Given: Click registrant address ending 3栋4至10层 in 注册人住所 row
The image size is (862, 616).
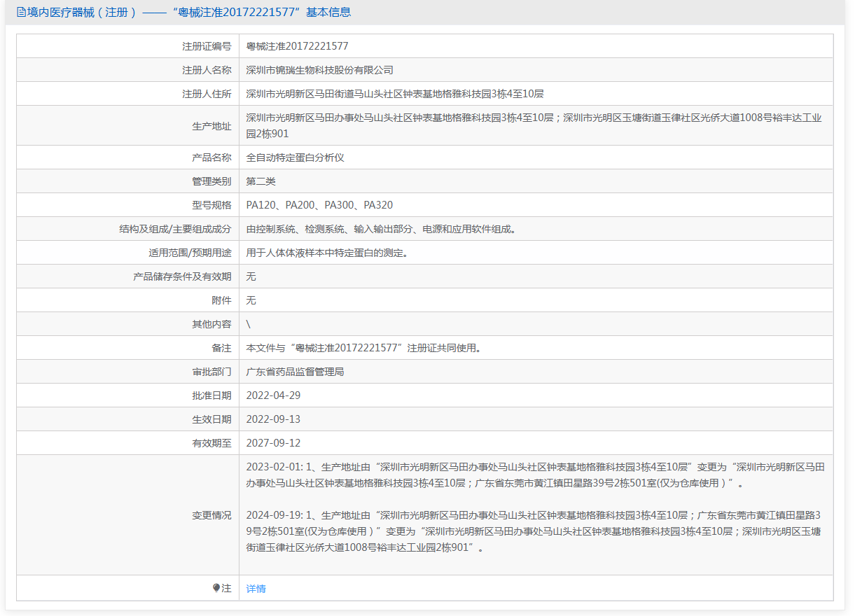Looking at the screenshot, I should coord(395,94).
